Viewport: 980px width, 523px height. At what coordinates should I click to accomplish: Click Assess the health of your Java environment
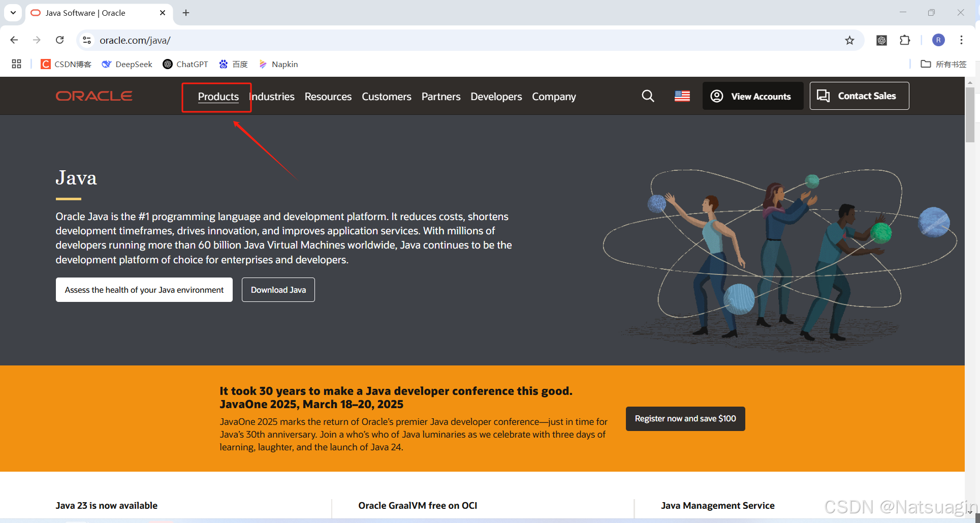144,290
